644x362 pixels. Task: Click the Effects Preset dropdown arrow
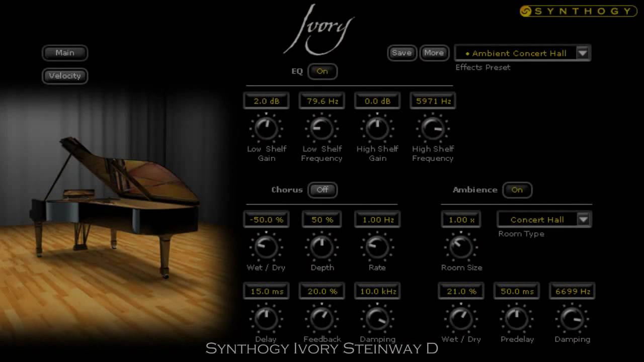583,53
